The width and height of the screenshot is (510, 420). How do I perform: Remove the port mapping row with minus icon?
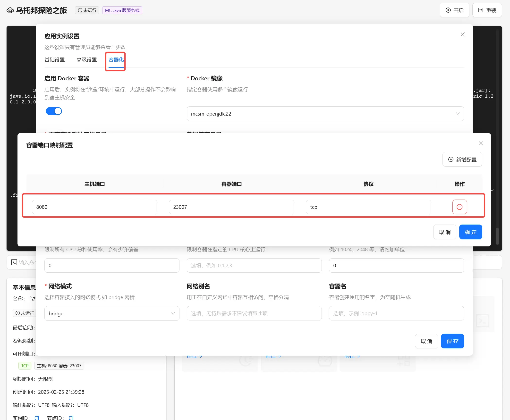click(459, 207)
